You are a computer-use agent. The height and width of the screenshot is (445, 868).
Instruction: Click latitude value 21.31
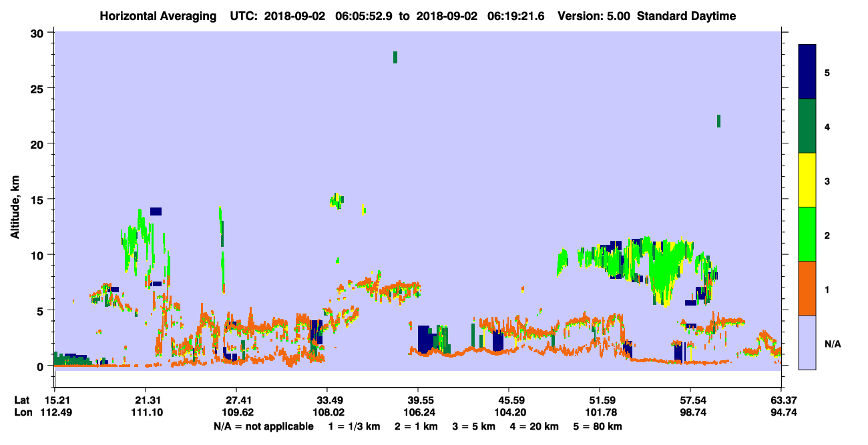145,400
